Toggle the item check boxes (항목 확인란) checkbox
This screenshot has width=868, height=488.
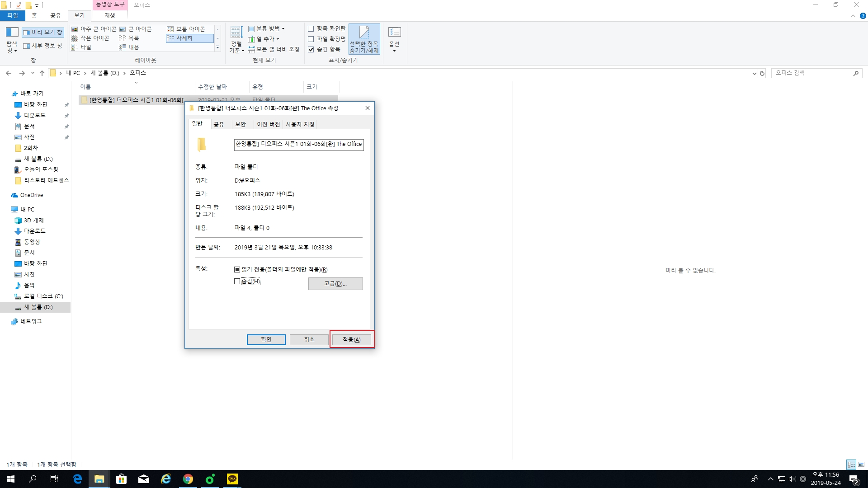[311, 29]
